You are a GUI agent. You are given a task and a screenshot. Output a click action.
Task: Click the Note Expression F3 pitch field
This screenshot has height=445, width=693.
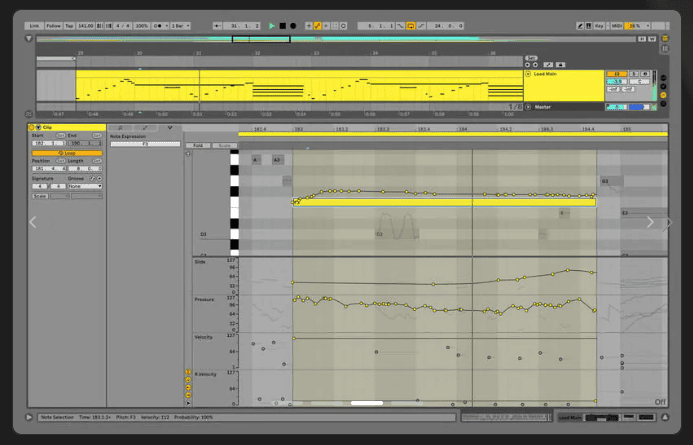[x=145, y=144]
